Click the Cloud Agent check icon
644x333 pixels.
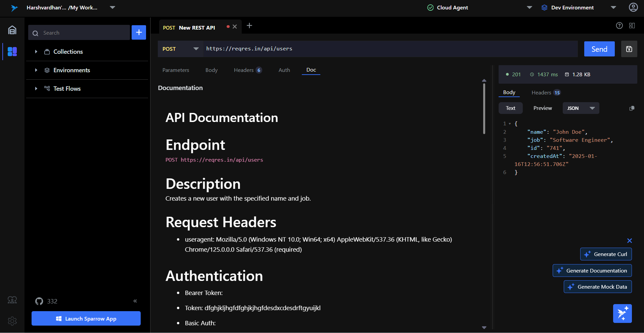click(x=430, y=7)
